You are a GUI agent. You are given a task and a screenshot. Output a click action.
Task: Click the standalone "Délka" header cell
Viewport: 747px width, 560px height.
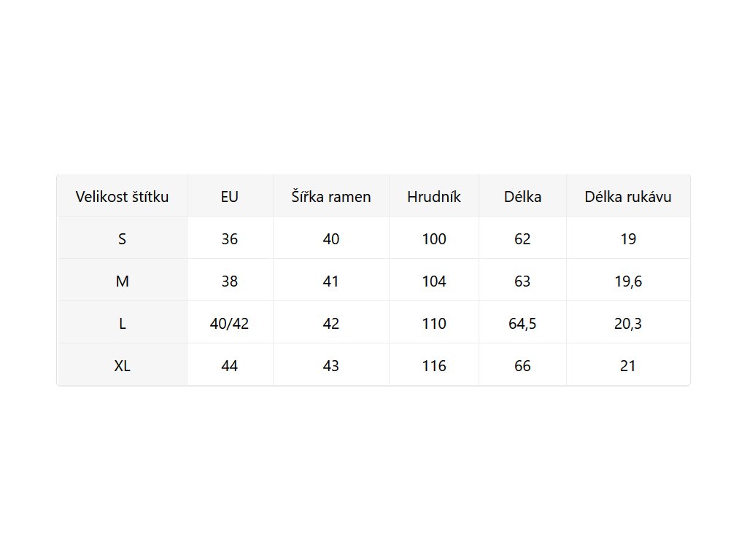pos(522,196)
